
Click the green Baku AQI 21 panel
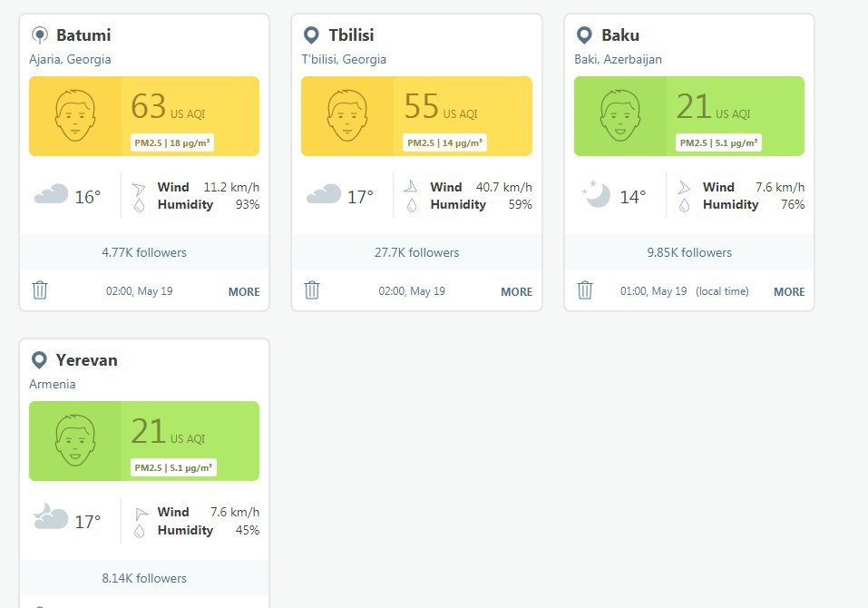(x=735, y=116)
